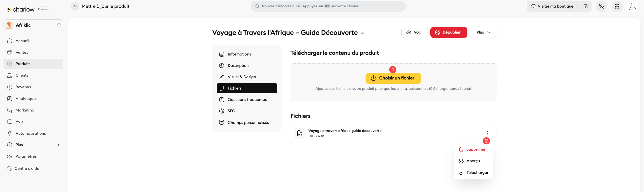Click the chariow logo
The image size is (644, 192).
(x=21, y=10)
